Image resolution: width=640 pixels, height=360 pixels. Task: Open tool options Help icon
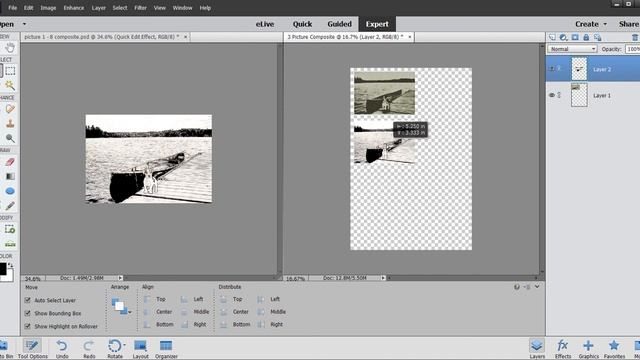[517, 287]
